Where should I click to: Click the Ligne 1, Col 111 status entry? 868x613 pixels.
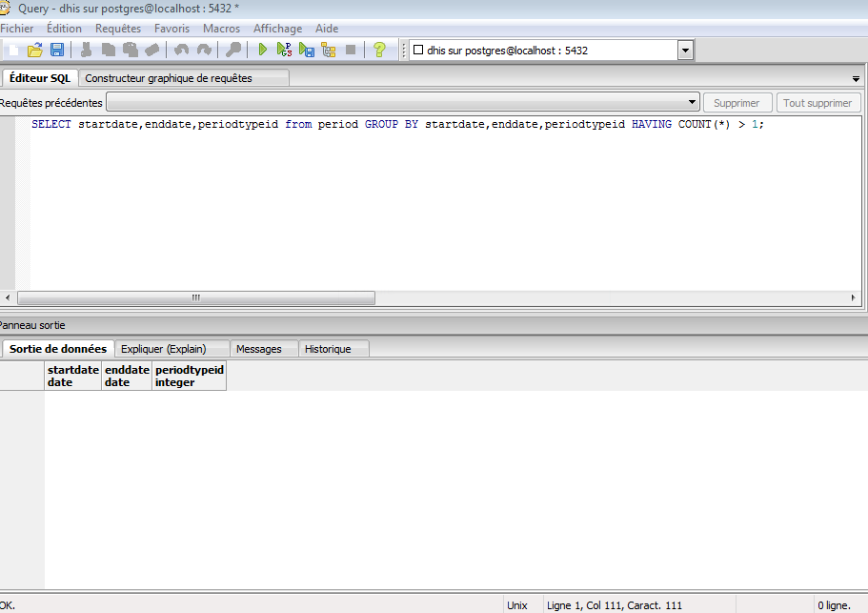point(614,605)
